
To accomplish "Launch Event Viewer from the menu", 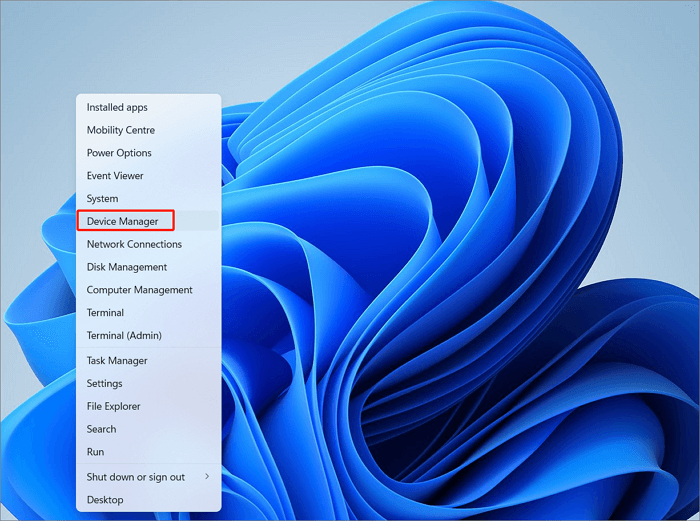I will pos(115,176).
